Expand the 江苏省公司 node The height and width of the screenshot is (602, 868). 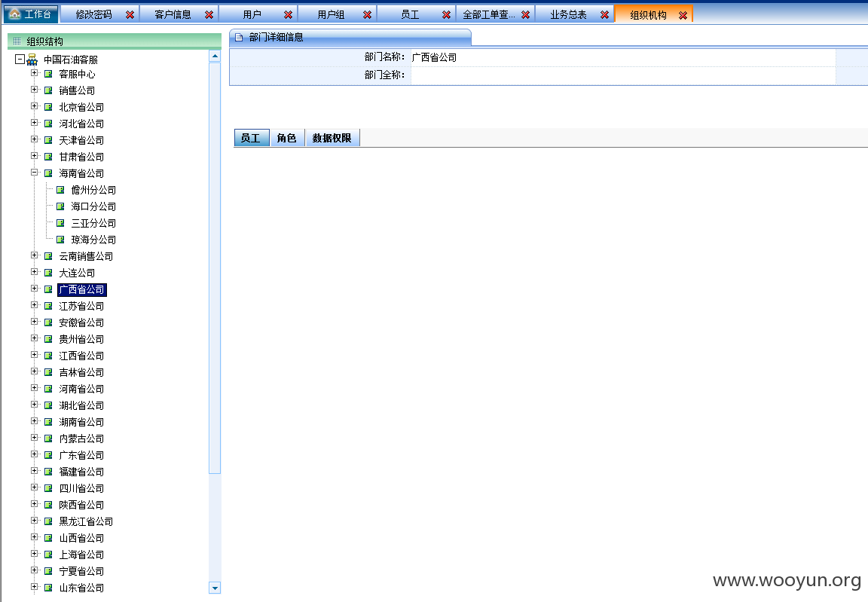coord(35,305)
